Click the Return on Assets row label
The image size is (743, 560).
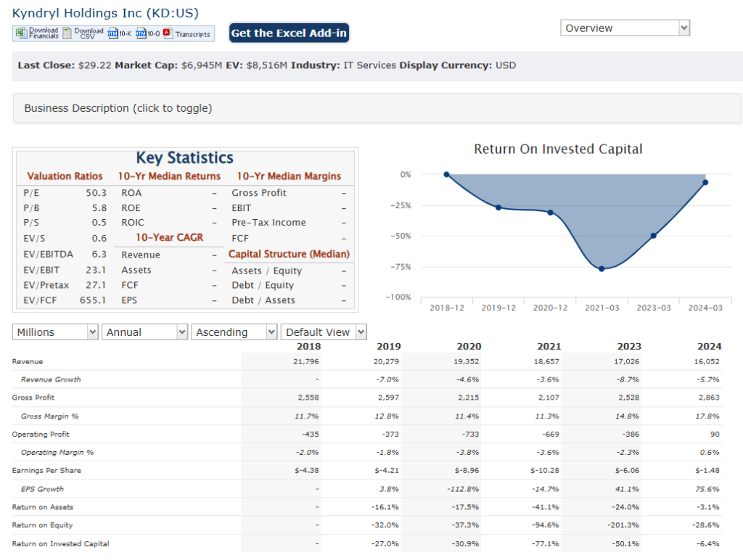(43, 507)
